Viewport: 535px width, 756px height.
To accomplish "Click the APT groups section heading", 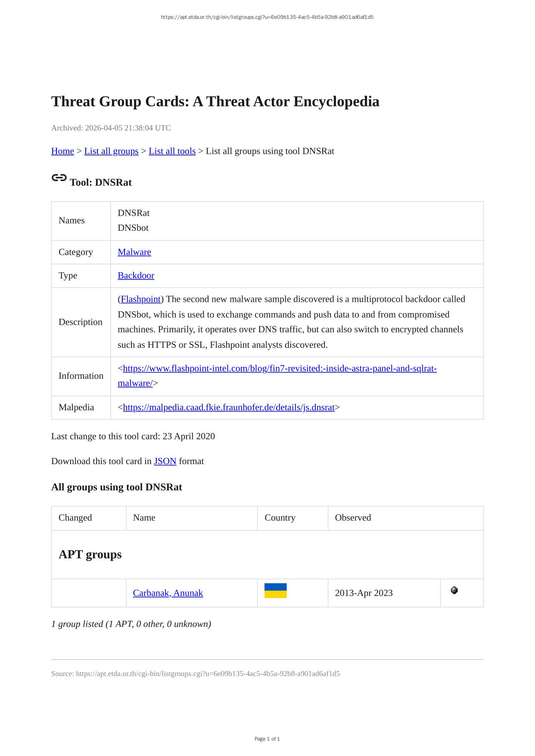I will coord(90,555).
